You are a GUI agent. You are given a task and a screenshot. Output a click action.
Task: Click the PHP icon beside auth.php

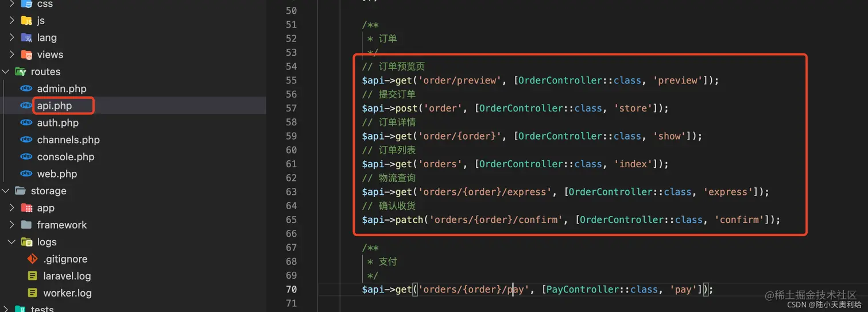26,122
